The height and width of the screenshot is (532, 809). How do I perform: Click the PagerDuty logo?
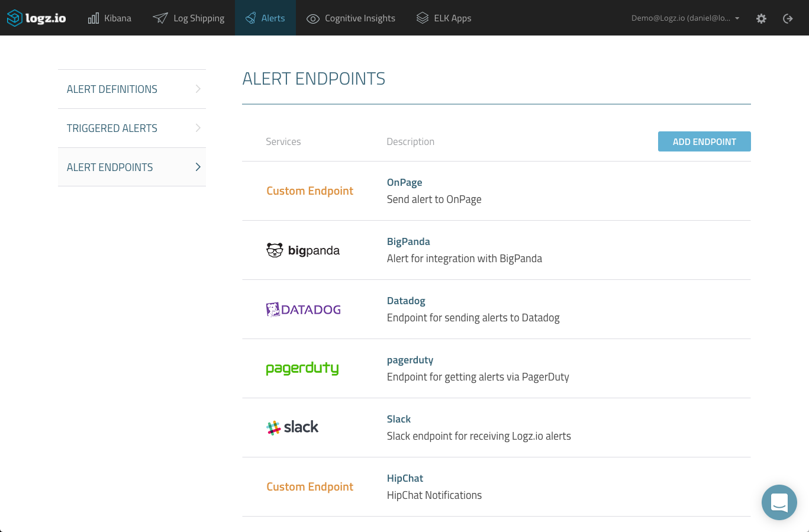[x=302, y=369]
